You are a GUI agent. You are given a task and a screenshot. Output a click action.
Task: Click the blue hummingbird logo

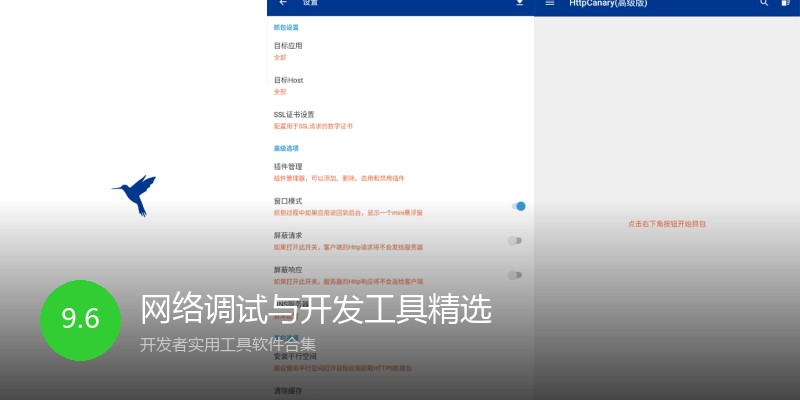pyautogui.click(x=135, y=195)
